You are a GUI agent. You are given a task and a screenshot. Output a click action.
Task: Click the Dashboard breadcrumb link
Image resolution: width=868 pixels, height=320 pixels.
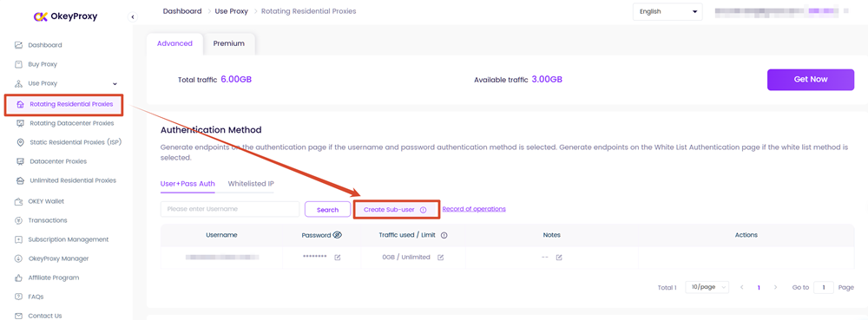click(182, 11)
